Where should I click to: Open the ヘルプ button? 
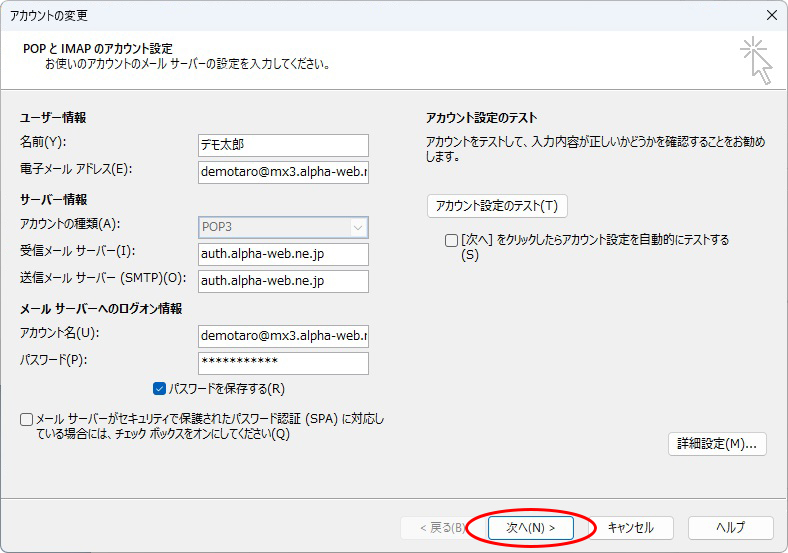(x=730, y=527)
